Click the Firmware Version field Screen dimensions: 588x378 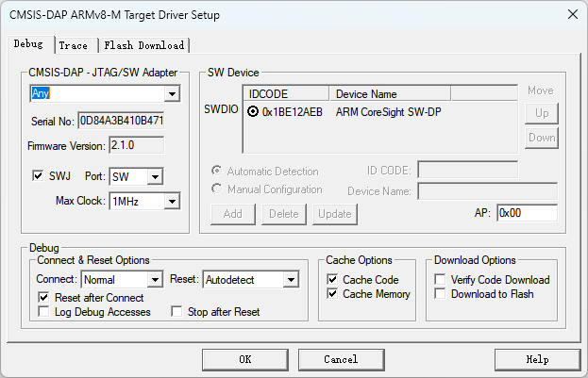coord(137,145)
